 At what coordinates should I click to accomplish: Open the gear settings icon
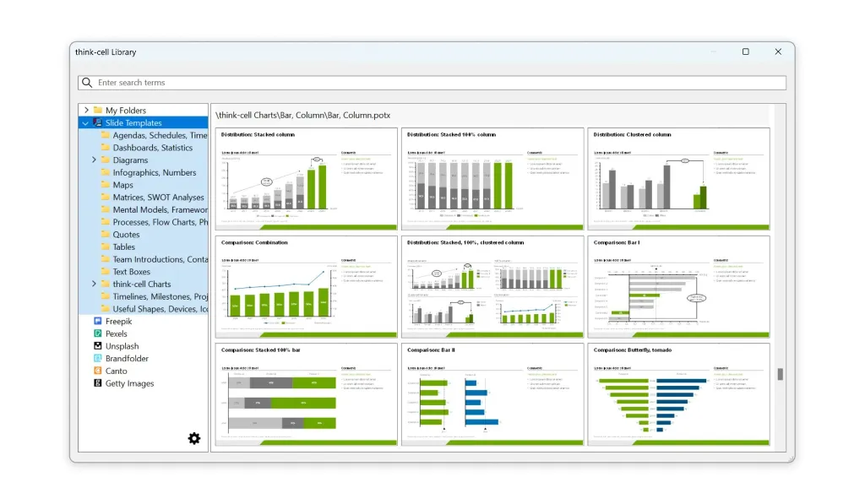[194, 438]
